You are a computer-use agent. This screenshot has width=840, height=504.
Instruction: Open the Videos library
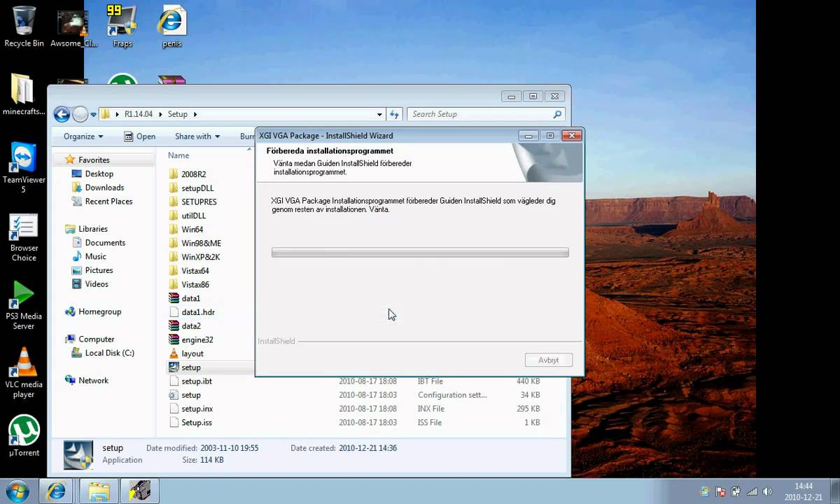pyautogui.click(x=97, y=284)
